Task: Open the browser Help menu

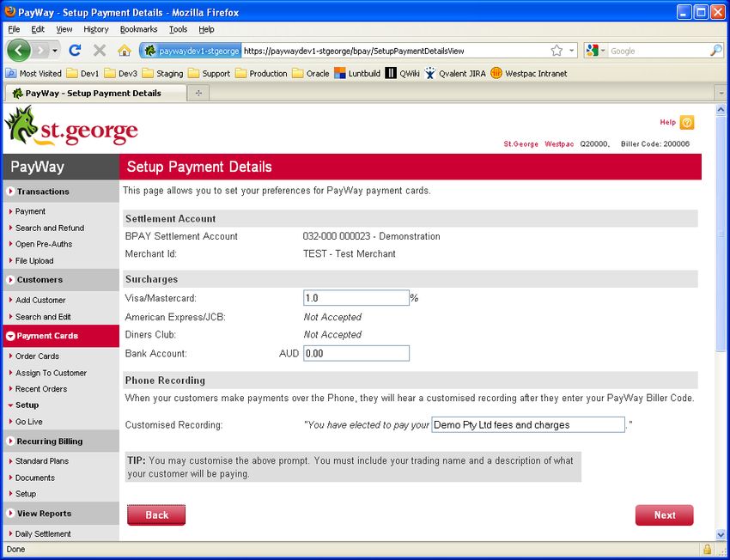Action: click(206, 29)
